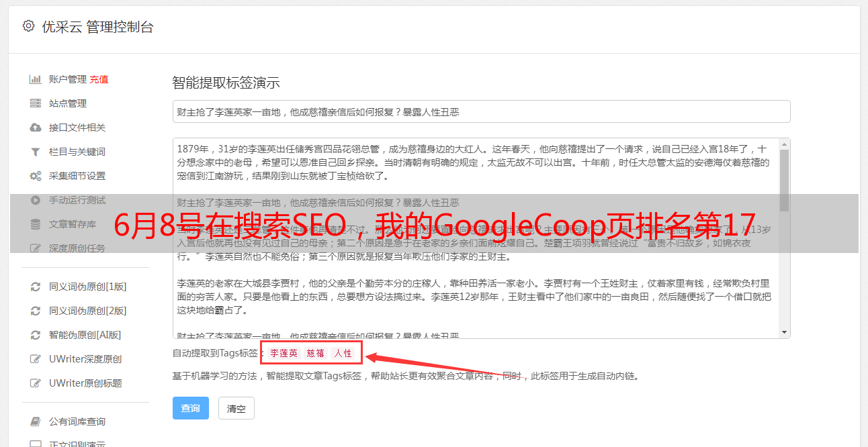Screen dimensions: 868x447
Task: Click the refresh icon for 同义词伪原创[2版]
Action: (36, 311)
